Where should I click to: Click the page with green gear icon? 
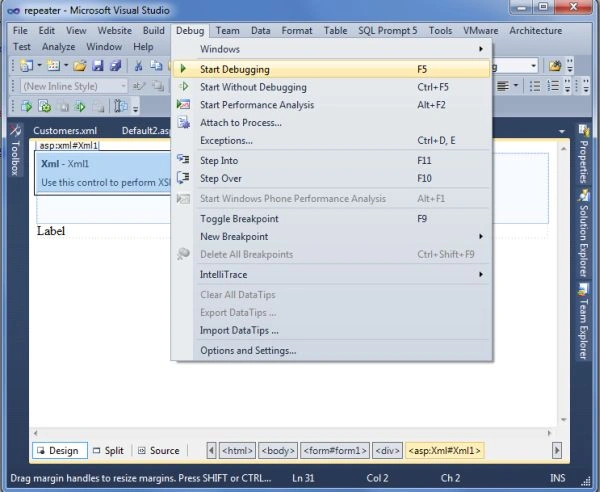pos(45,106)
